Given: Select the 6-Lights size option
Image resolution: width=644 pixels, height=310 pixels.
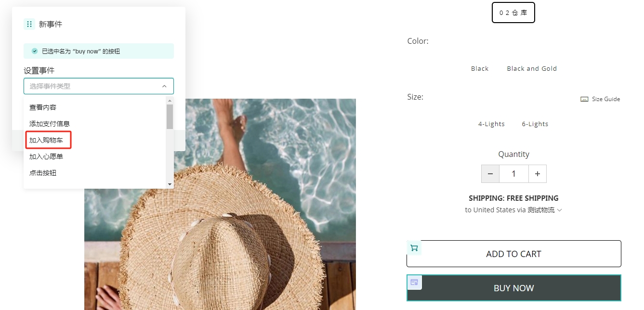Looking at the screenshot, I should click(535, 124).
